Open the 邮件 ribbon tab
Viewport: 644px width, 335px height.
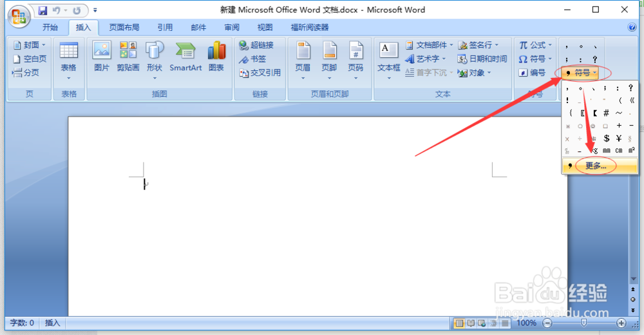[198, 28]
